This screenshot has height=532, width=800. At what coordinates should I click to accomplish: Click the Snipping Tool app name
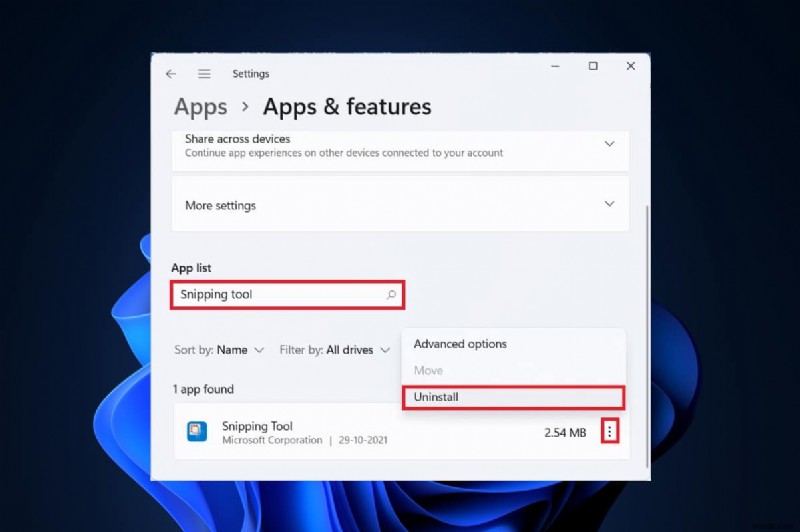coord(257,426)
